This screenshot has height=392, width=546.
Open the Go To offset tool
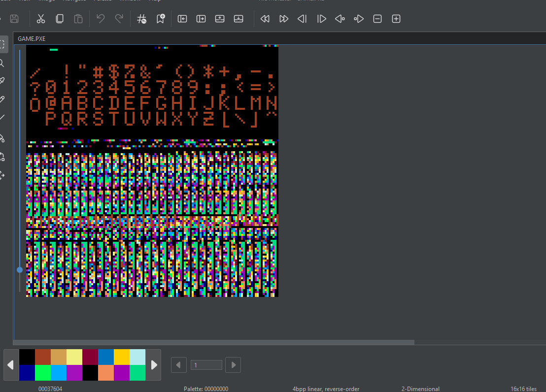coord(141,19)
